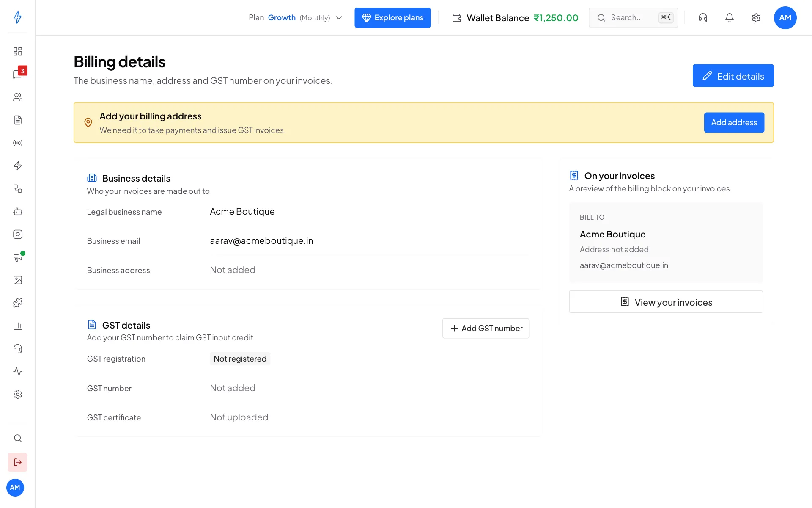
Task: Click the Add your billing address heading
Action: click(x=150, y=116)
